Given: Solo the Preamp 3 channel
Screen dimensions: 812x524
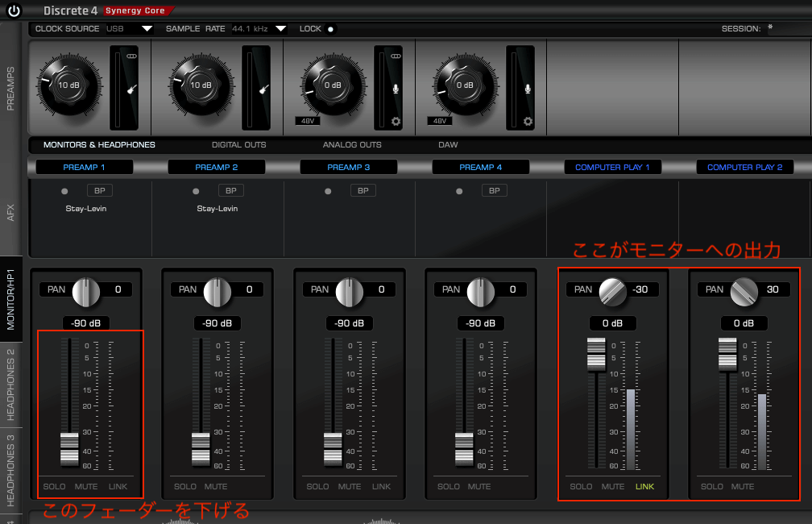Looking at the screenshot, I should pyautogui.click(x=317, y=487).
